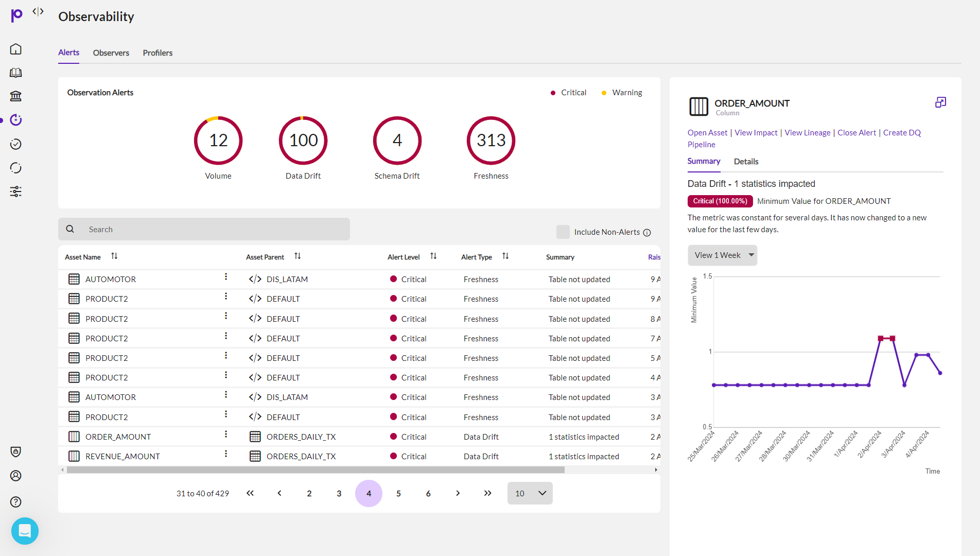Click the View Lineage link

[x=808, y=133]
